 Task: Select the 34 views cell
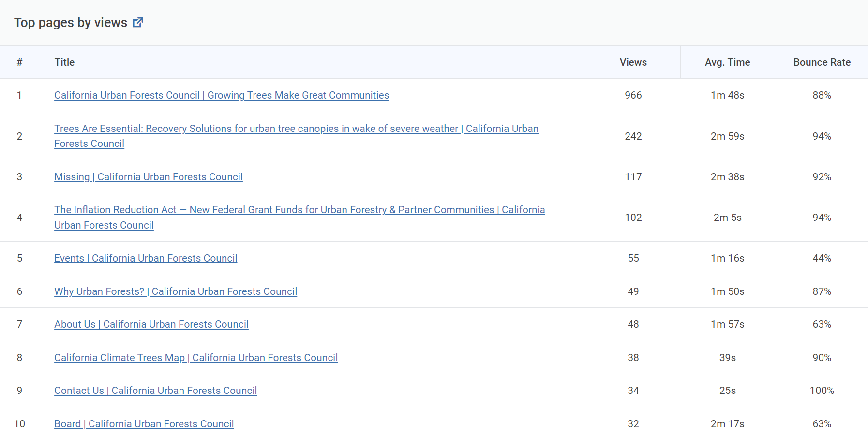click(x=633, y=391)
